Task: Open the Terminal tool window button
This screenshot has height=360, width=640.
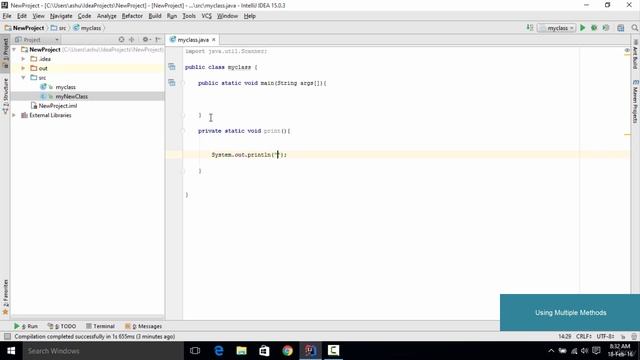Action: (100, 326)
